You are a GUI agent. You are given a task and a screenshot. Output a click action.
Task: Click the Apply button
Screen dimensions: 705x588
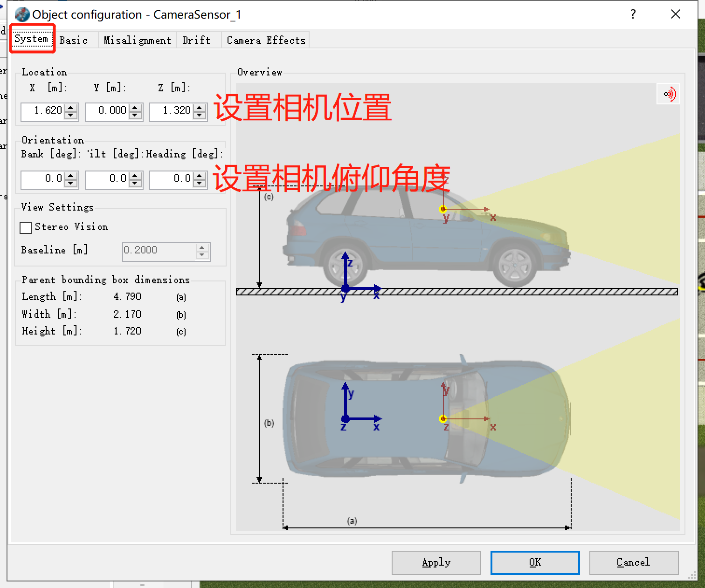(435, 562)
